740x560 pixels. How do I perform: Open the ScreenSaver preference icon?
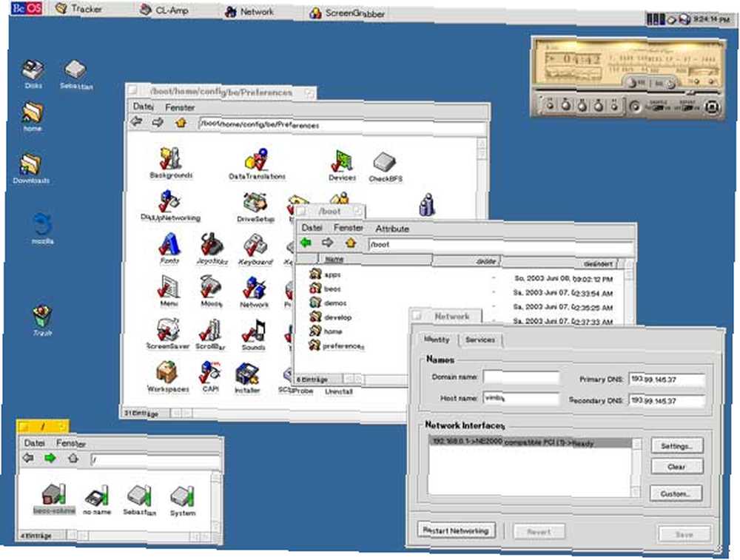click(167, 334)
